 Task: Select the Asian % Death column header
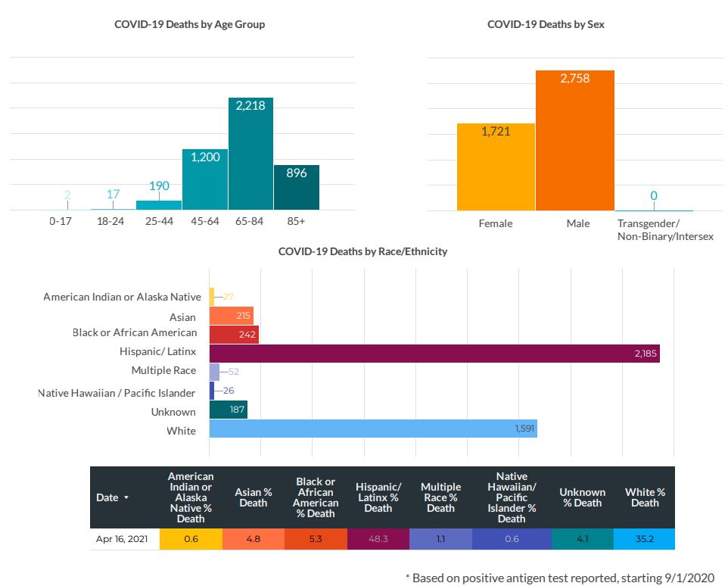tap(253, 497)
